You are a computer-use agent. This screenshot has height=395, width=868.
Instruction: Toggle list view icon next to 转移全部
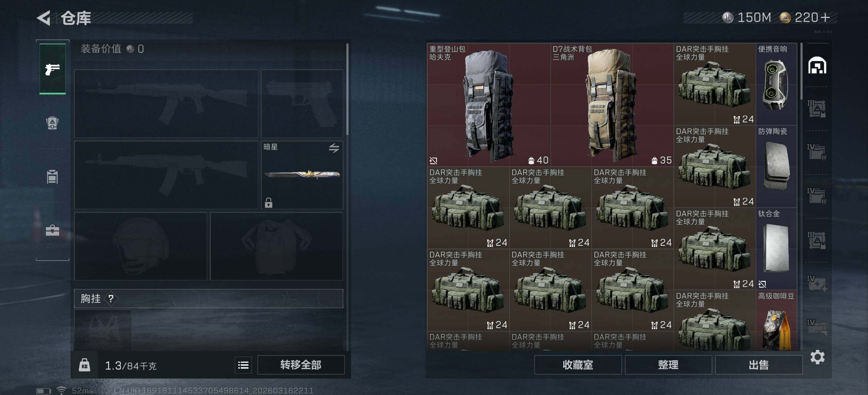pos(243,365)
